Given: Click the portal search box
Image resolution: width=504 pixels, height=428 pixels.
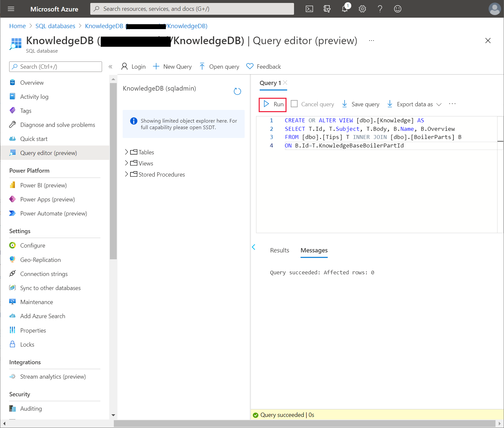Looking at the screenshot, I should [192, 9].
